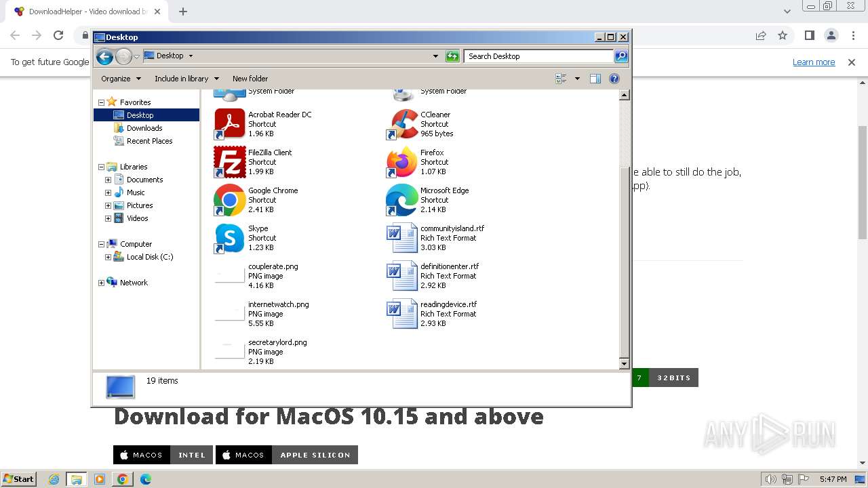868x488 pixels.
Task: Expand the Documents library node
Action: (x=108, y=180)
